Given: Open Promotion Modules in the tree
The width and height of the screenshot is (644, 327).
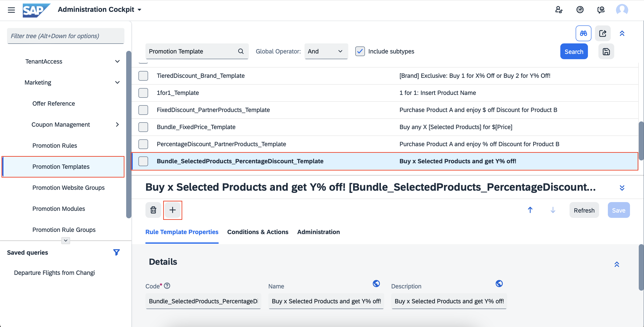Looking at the screenshot, I should tap(58, 209).
